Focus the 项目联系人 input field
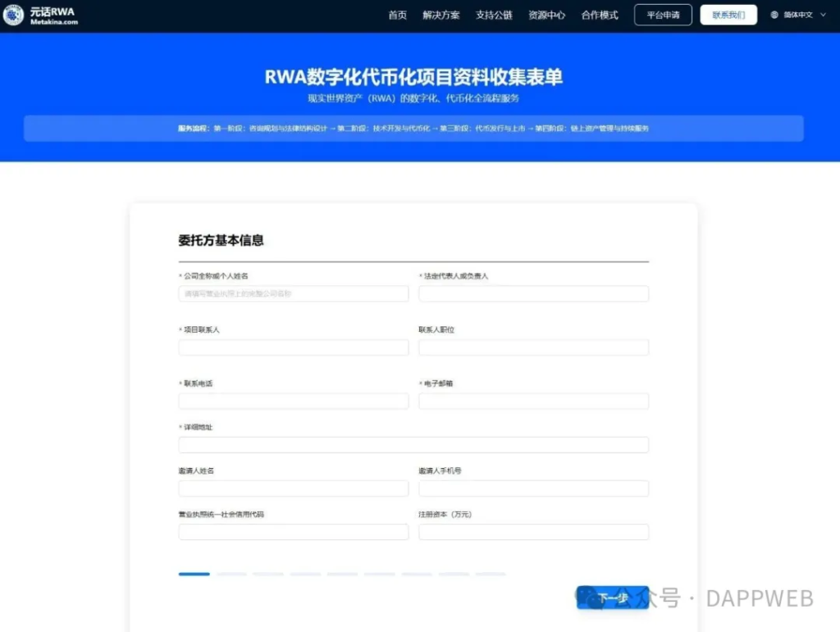 tap(294, 348)
